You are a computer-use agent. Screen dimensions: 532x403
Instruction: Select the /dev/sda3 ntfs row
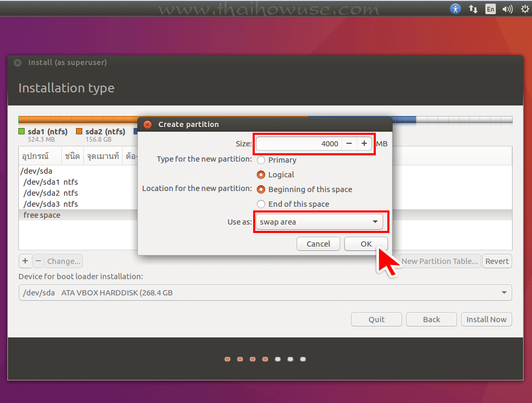[79, 204]
